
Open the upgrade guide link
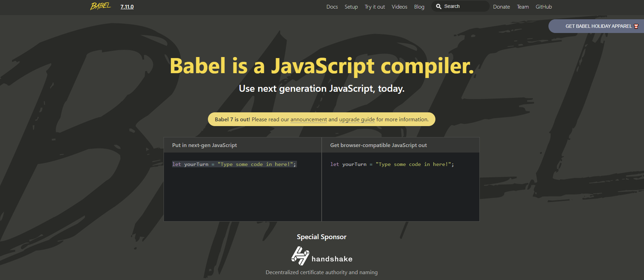357,120
